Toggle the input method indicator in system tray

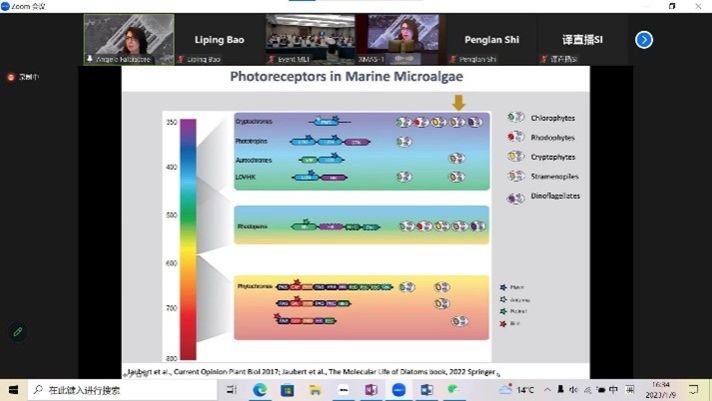tap(614, 390)
